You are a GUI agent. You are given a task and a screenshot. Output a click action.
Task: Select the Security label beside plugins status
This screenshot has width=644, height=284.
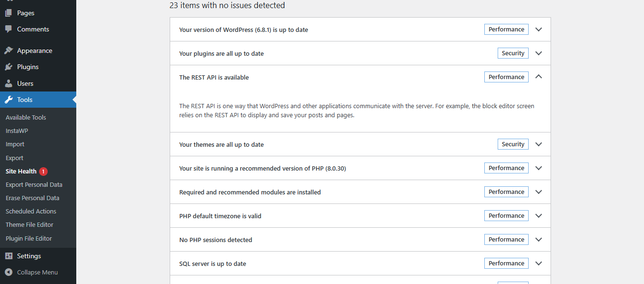click(513, 53)
